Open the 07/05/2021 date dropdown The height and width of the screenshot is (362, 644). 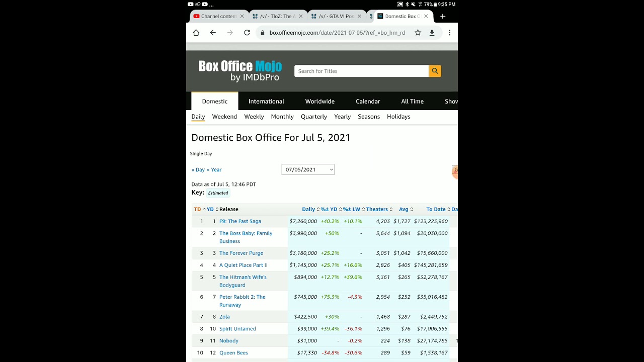coord(308,169)
